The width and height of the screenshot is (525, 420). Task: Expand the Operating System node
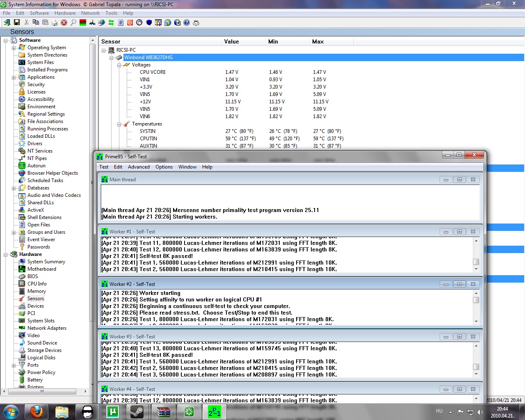[14, 48]
